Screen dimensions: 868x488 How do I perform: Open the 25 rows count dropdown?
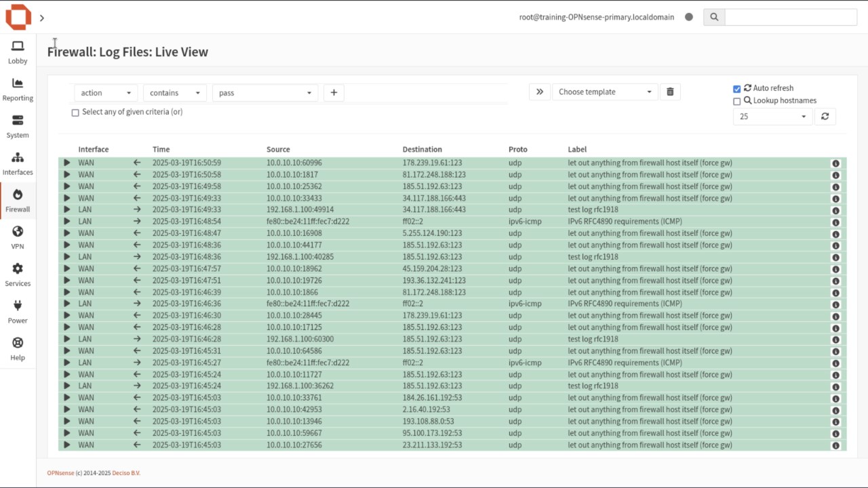[x=772, y=117]
